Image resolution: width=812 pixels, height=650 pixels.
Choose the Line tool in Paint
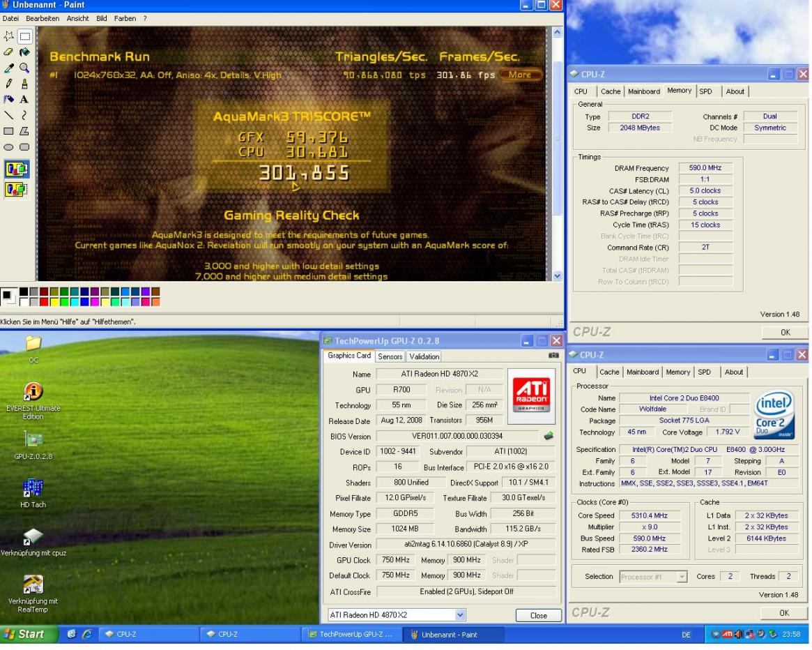(x=9, y=115)
